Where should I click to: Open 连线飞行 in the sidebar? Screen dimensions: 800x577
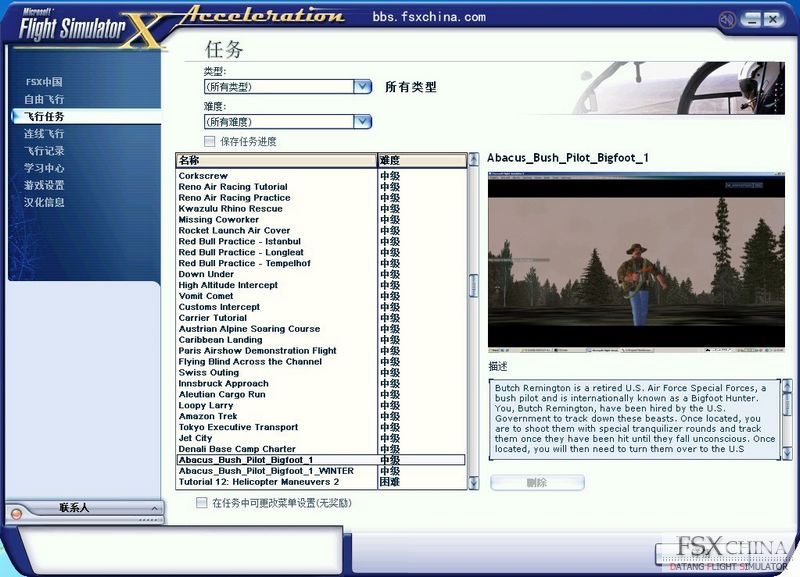click(x=44, y=134)
